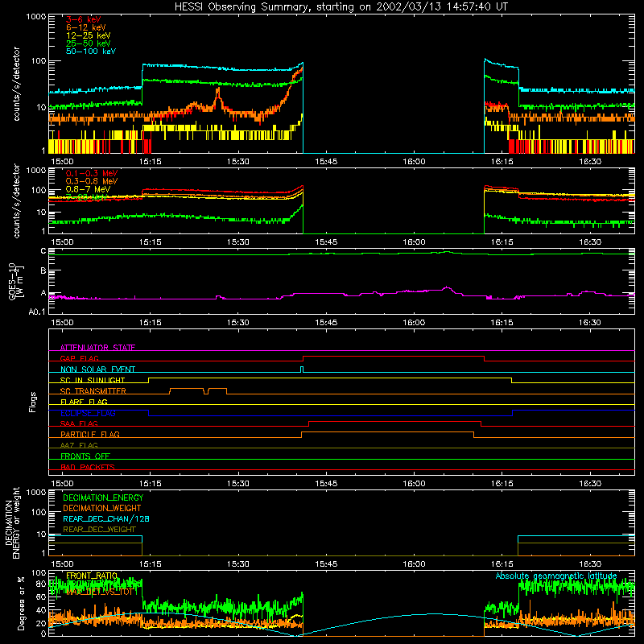This screenshot has height=644, width=644.
Task: Click the 15:15 time label under the MeV panel
Action: click(x=151, y=242)
